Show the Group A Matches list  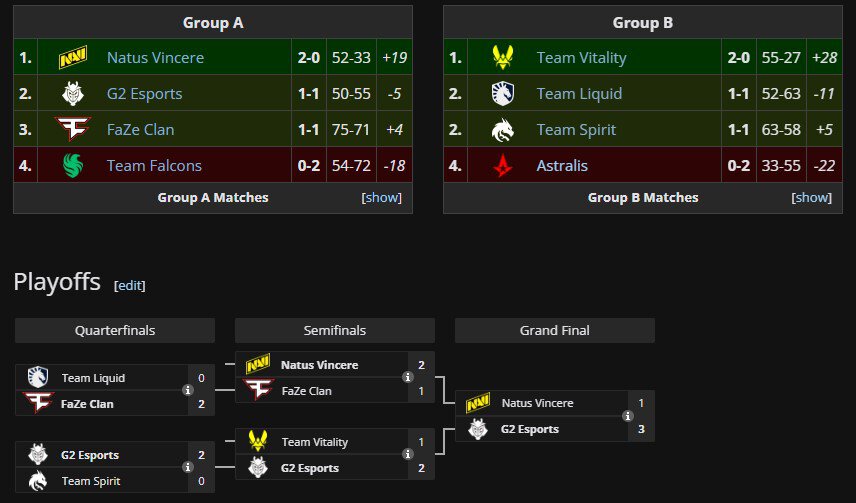(x=381, y=198)
